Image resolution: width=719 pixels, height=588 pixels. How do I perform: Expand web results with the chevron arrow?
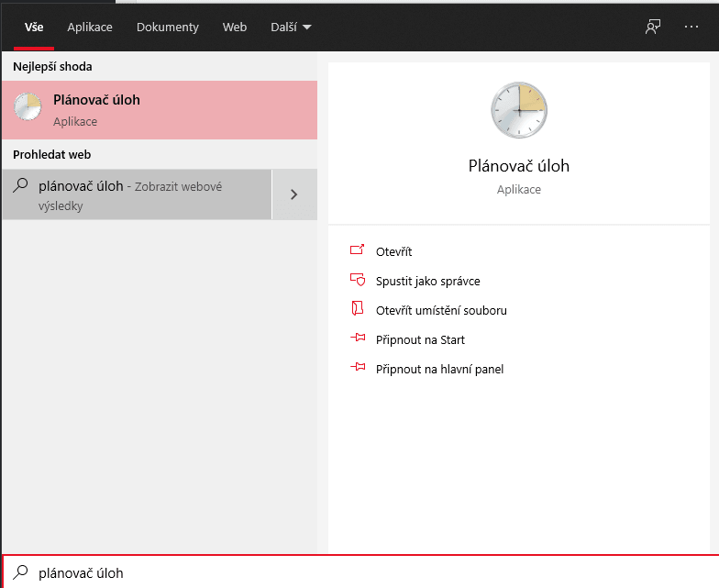coord(294,194)
